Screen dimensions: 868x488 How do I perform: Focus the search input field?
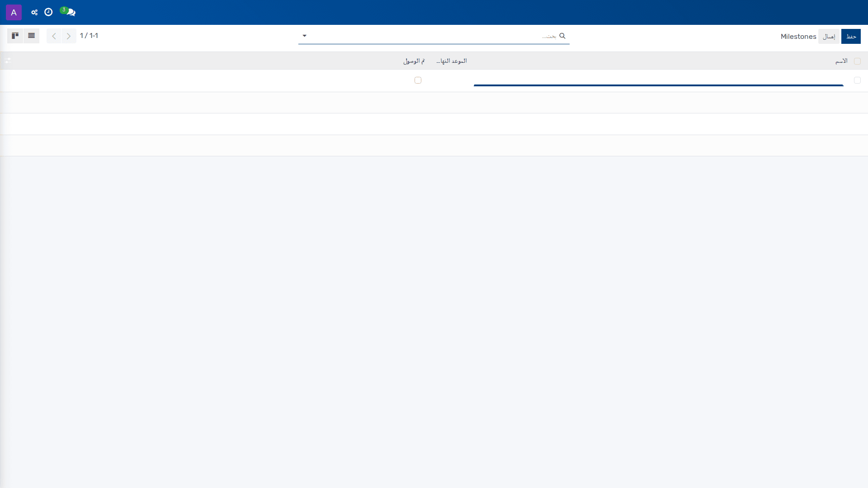[433, 36]
